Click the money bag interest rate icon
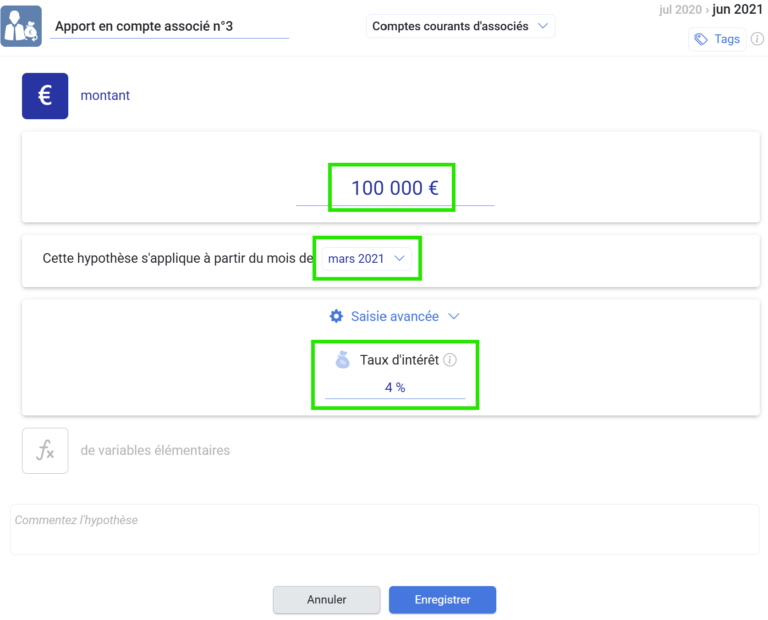The height and width of the screenshot is (620, 768). tap(342, 360)
